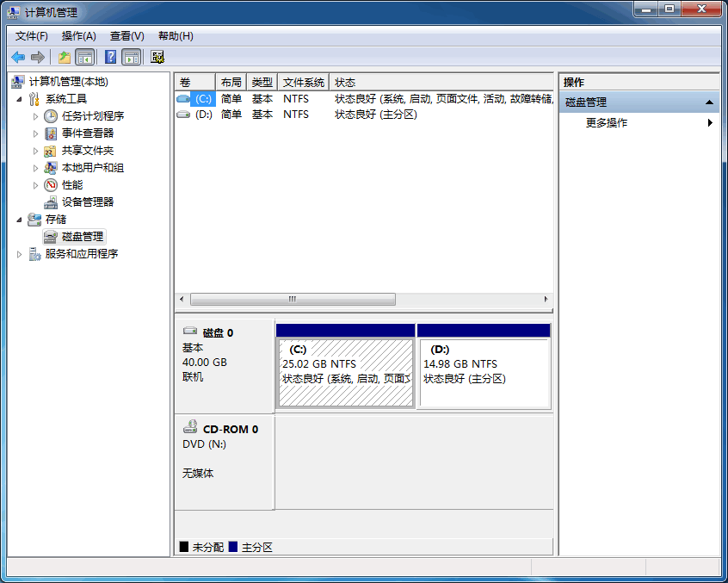Image resolution: width=728 pixels, height=583 pixels.
Task: Click the 事件查看器 icon
Action: (51, 133)
